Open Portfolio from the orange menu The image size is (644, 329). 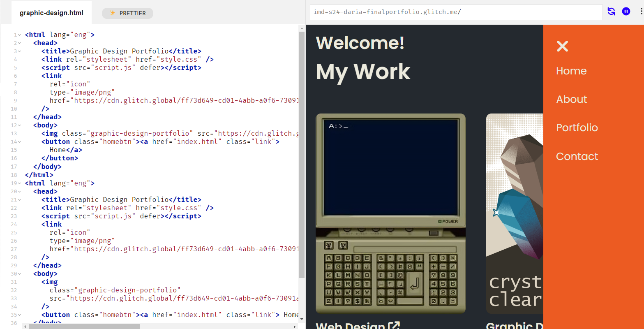577,127
